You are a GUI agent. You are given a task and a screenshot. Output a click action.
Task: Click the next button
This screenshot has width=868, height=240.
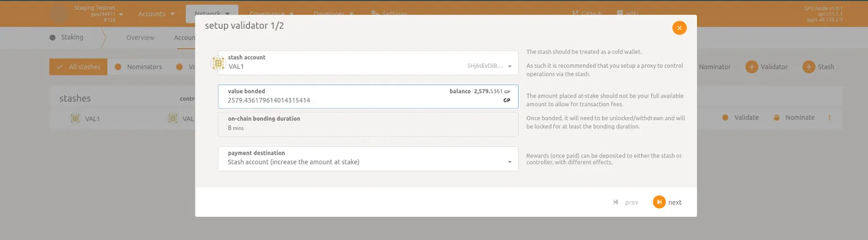(668, 202)
